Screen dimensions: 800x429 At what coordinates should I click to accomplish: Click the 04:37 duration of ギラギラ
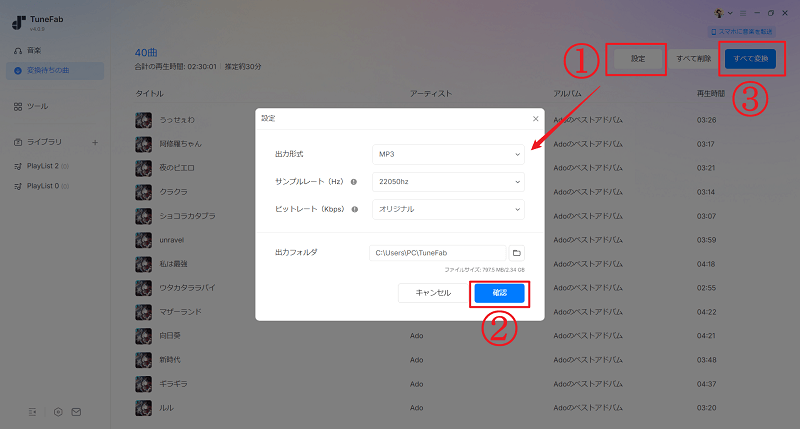tap(707, 384)
